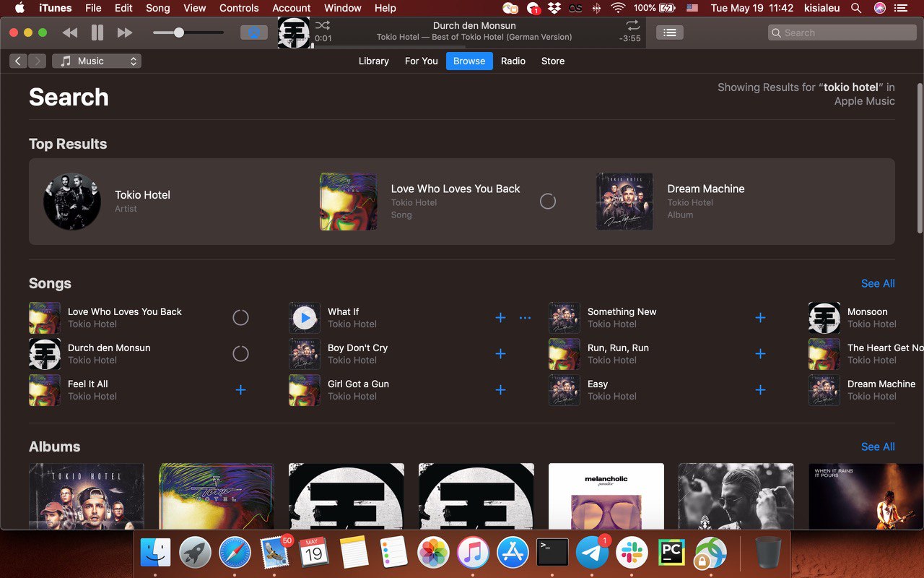This screenshot has height=578, width=924.
Task: Open the File menu
Action: [93, 8]
